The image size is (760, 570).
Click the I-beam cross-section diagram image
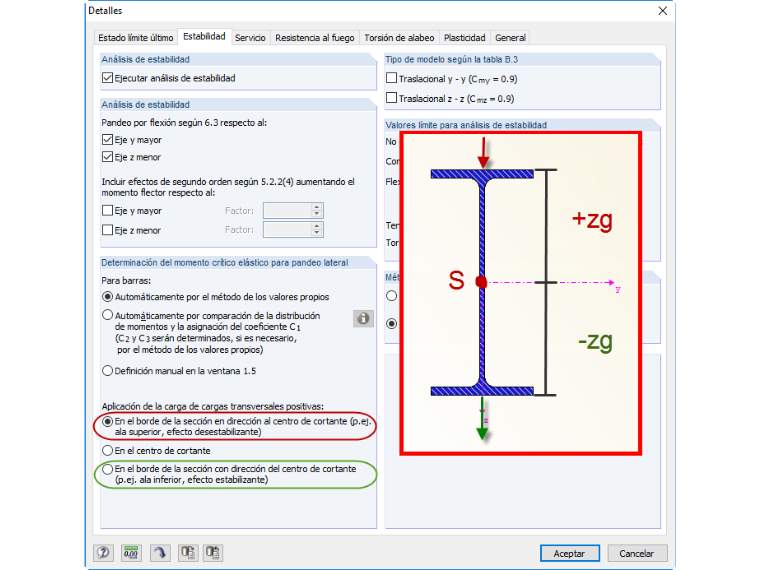(x=521, y=293)
